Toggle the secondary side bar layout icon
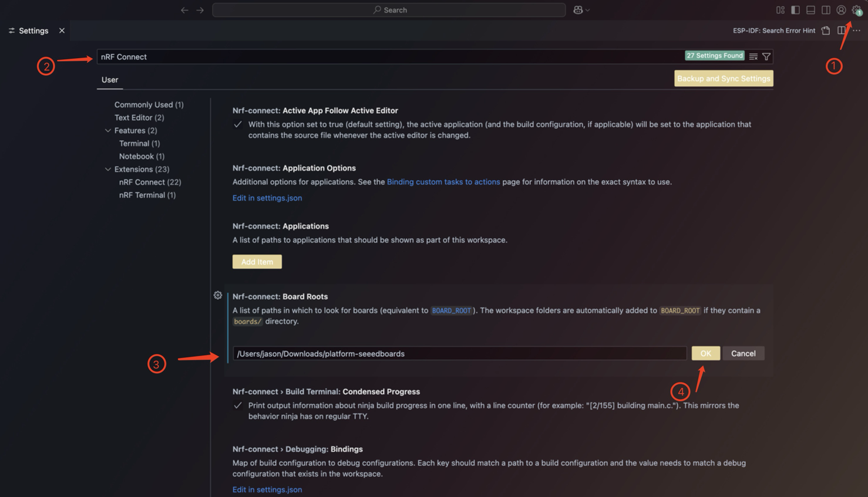Screen dimensions: 868x497 826,10
